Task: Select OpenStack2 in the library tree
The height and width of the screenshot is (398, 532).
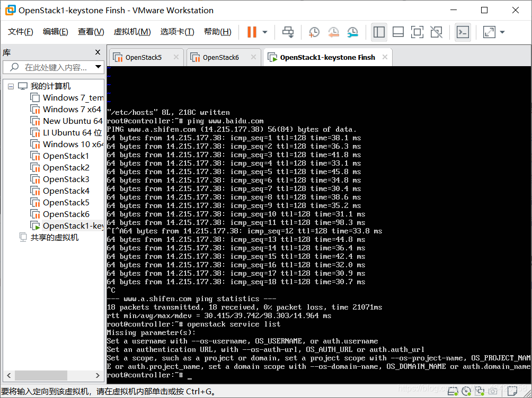Action: coord(66,167)
